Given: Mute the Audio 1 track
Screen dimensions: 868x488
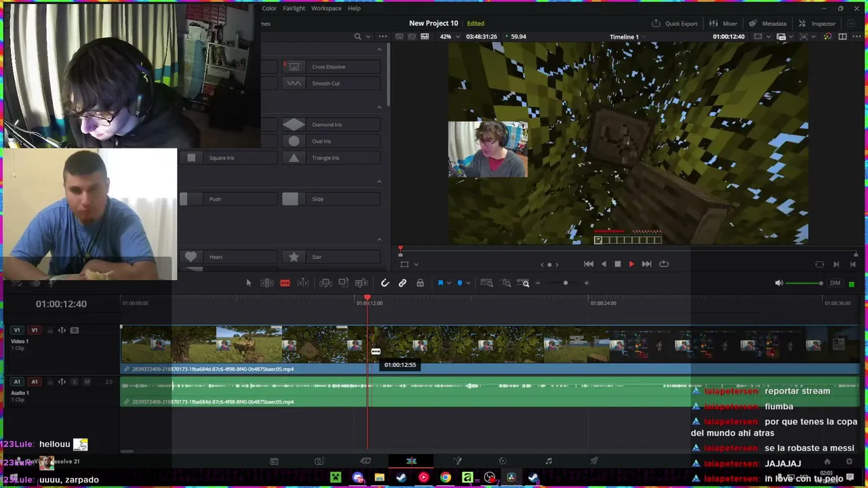Looking at the screenshot, I should click(x=87, y=382).
